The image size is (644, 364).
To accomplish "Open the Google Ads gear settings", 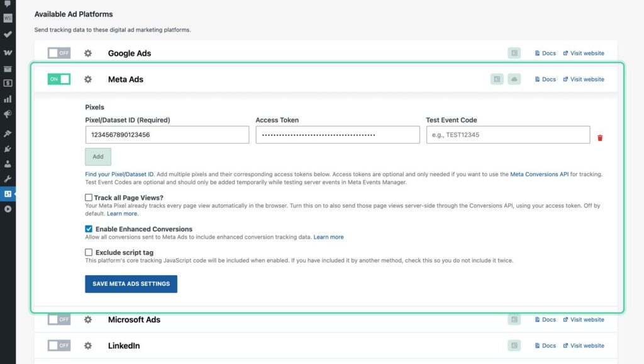I will [88, 53].
